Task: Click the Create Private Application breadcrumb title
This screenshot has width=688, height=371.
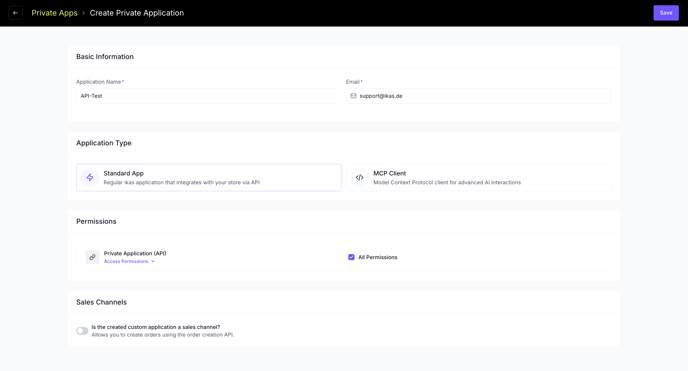Action: coord(137,13)
